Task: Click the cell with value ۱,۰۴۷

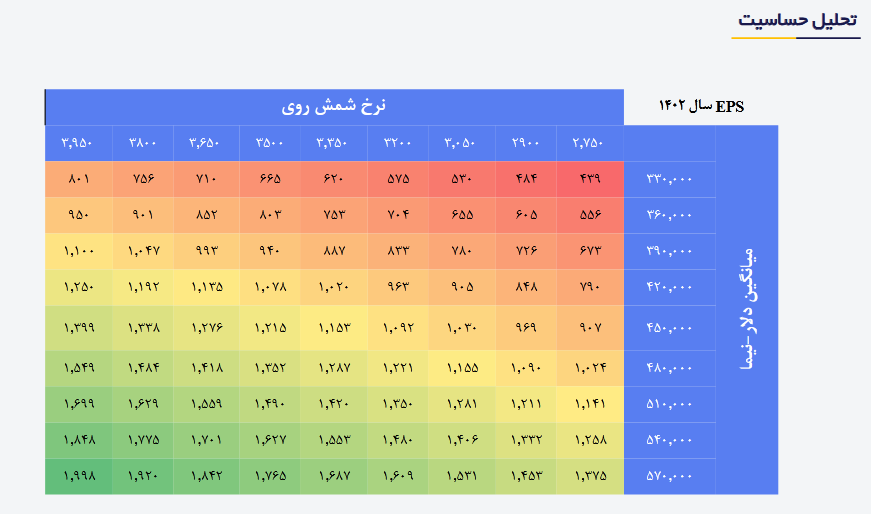Action: 143,251
